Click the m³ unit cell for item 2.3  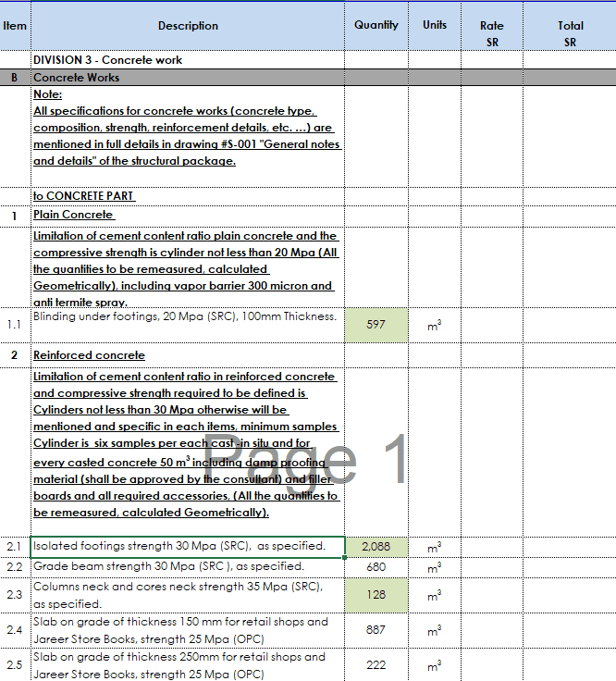click(435, 595)
